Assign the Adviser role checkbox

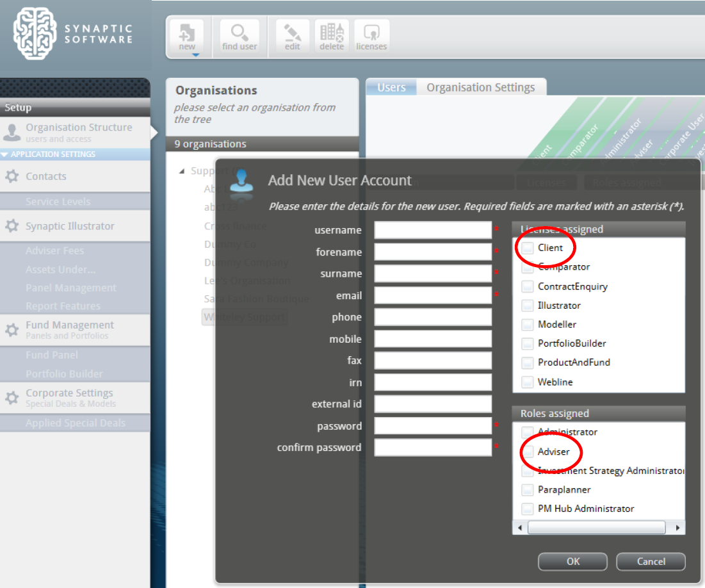[528, 451]
